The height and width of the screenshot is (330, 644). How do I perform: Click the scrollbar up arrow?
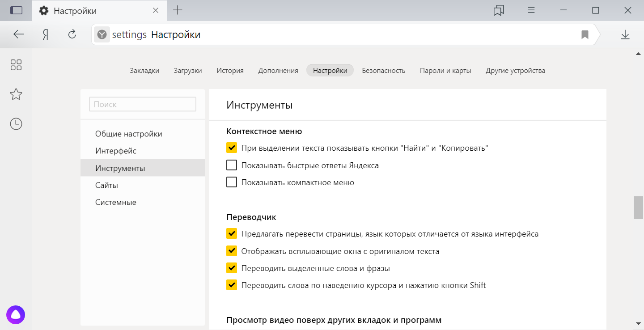tap(638, 54)
